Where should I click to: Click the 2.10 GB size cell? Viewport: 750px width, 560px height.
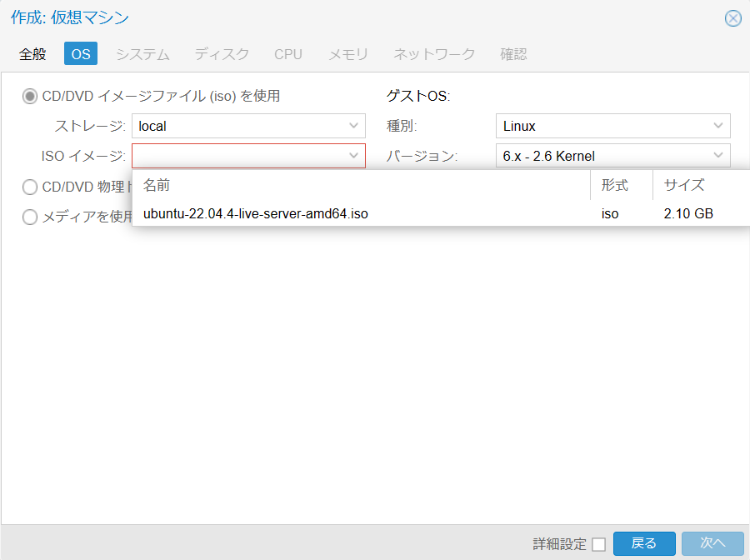[x=688, y=213]
